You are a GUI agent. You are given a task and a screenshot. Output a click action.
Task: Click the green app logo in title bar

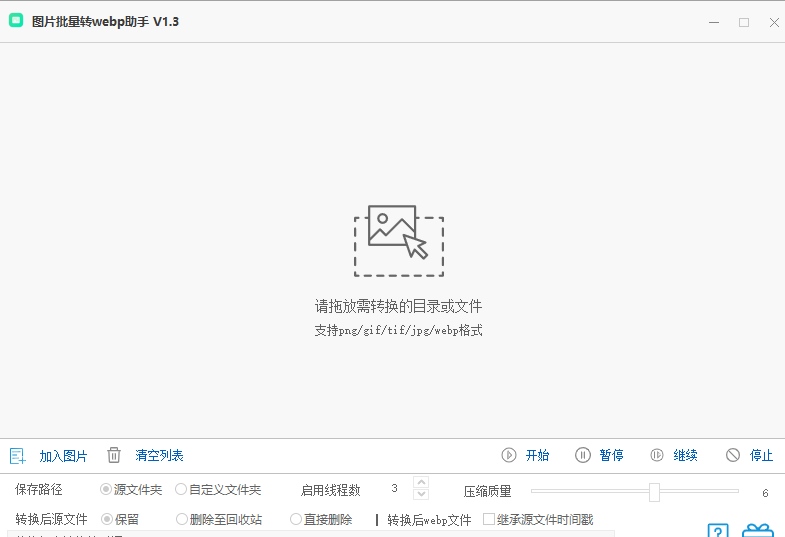coord(16,21)
